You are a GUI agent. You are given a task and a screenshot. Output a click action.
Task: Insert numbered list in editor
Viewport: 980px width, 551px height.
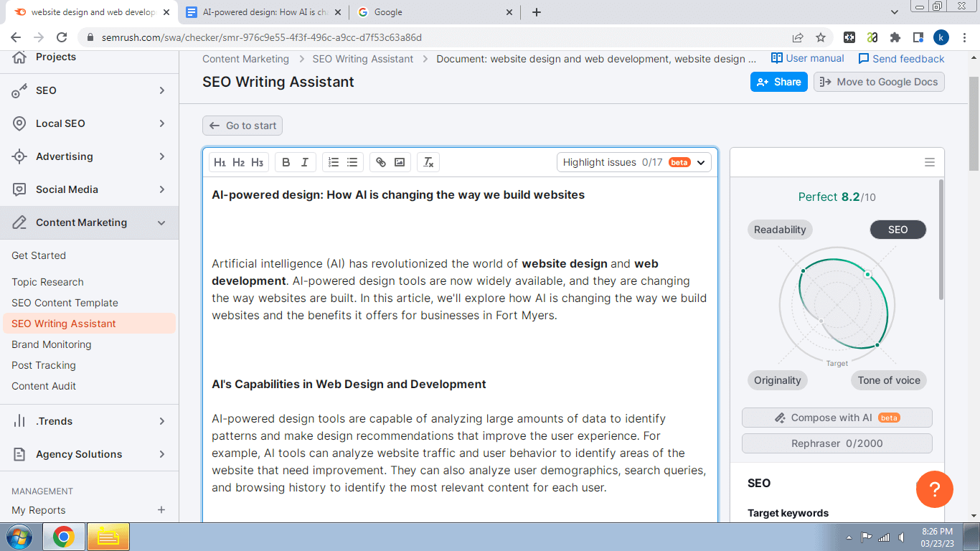click(334, 162)
